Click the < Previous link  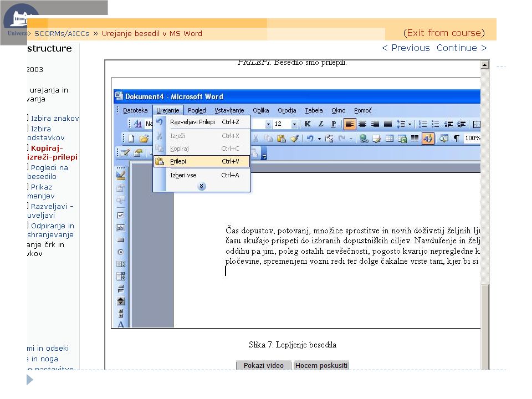pyautogui.click(x=406, y=48)
